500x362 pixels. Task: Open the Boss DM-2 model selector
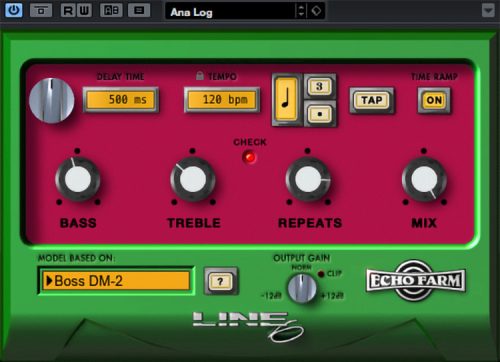(116, 281)
